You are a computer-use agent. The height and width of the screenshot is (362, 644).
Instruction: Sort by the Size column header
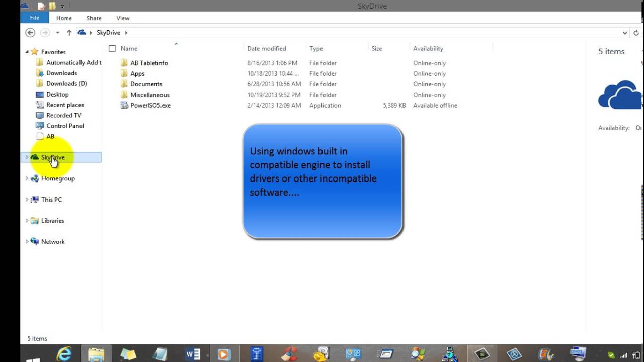pos(377,49)
